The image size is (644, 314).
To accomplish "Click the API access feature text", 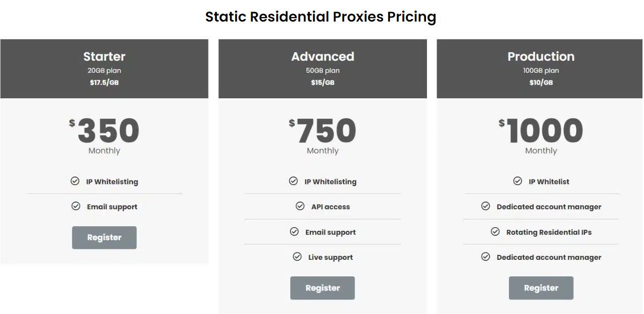I will pyautogui.click(x=331, y=207).
